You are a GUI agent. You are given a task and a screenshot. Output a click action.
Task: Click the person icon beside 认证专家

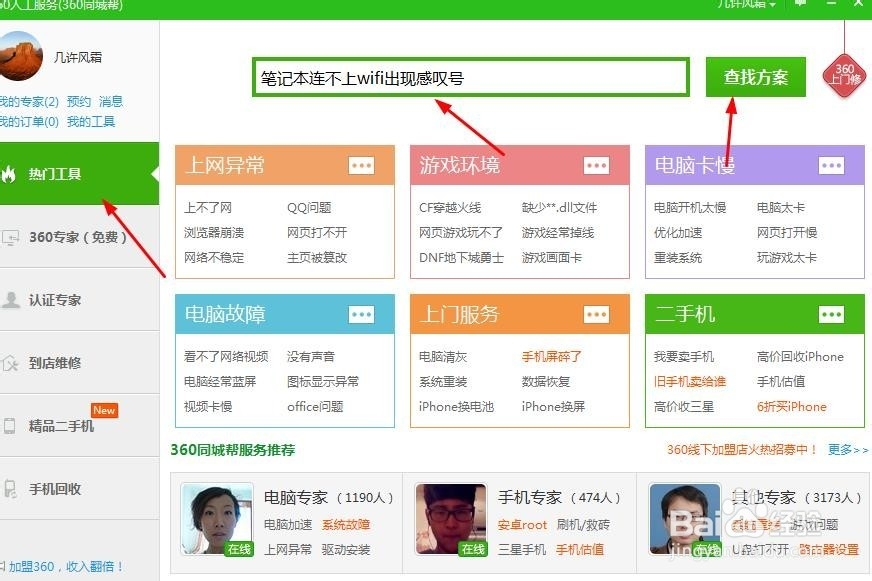click(x=10, y=300)
